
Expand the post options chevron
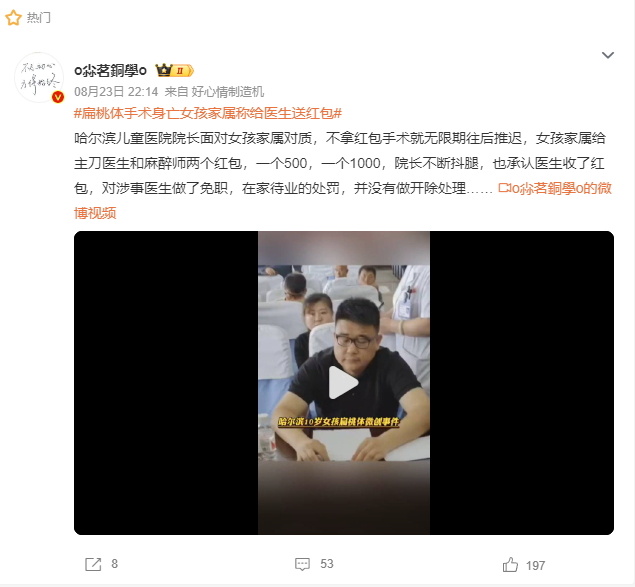click(x=607, y=55)
